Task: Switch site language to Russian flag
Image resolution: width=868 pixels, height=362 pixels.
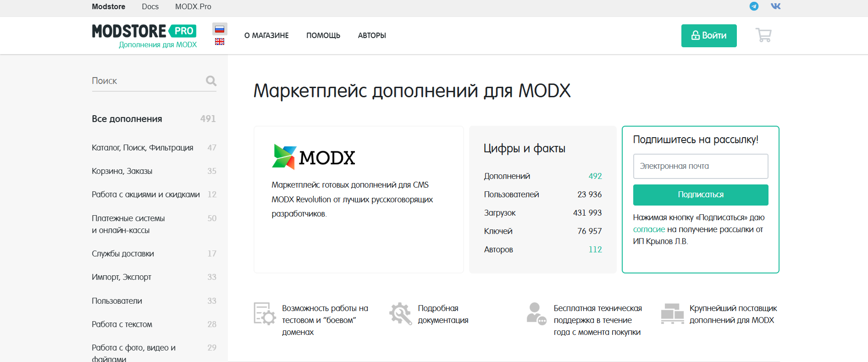Action: 220,29
